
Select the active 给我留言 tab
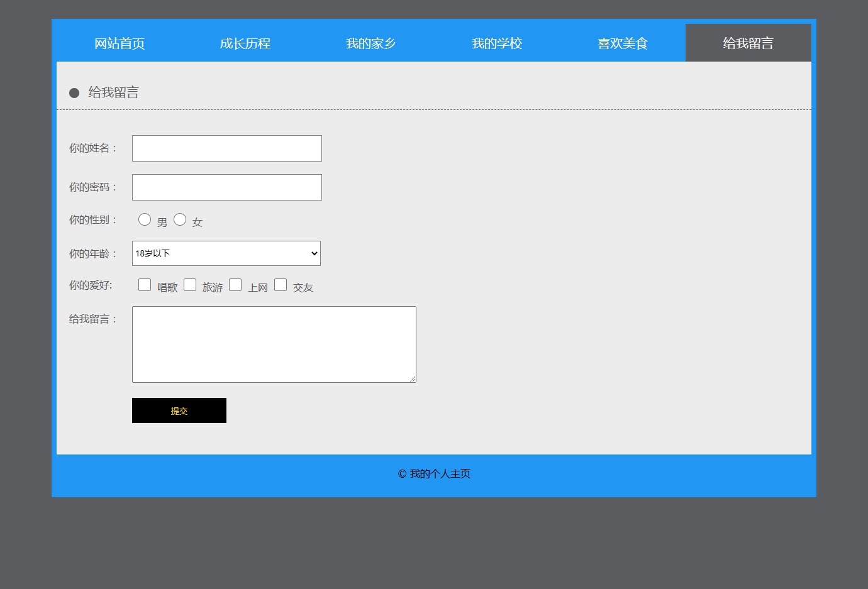748,43
